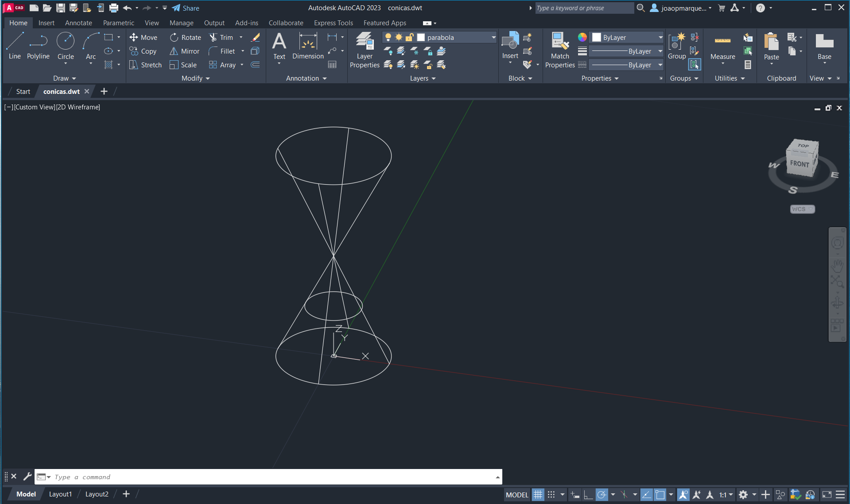Viewport: 850px width, 504px height.
Task: Toggle drawing grid display in status bar
Action: (538, 495)
